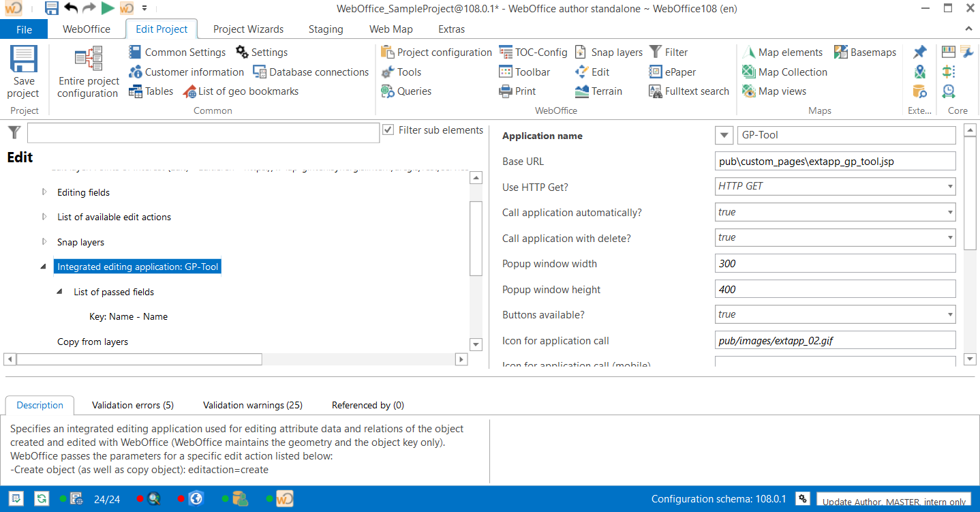Open the Map elements settings

[x=783, y=52]
